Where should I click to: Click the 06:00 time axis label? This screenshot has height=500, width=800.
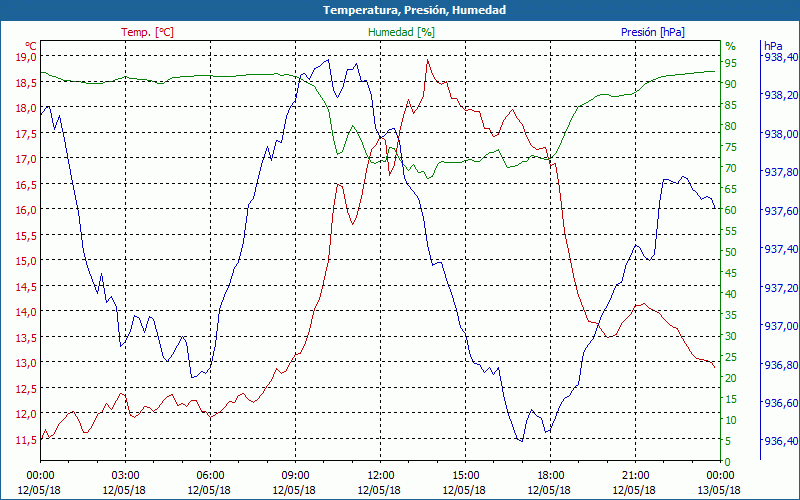[x=210, y=476]
